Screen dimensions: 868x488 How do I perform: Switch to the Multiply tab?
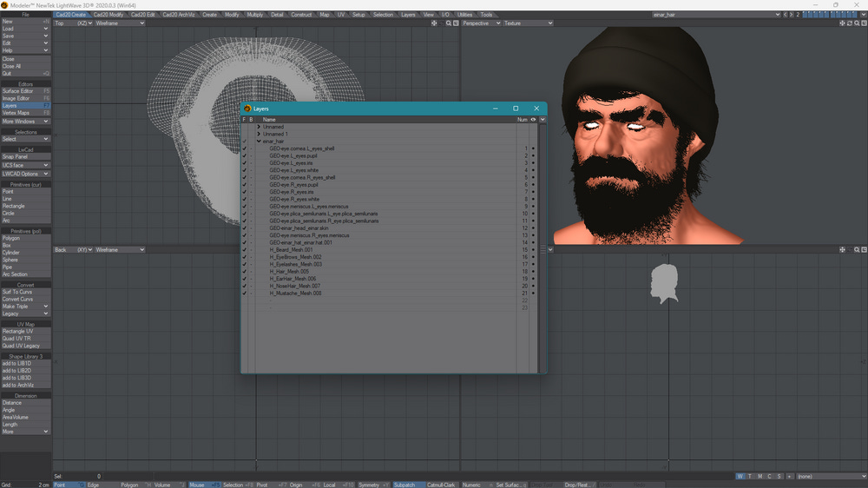[x=254, y=15]
